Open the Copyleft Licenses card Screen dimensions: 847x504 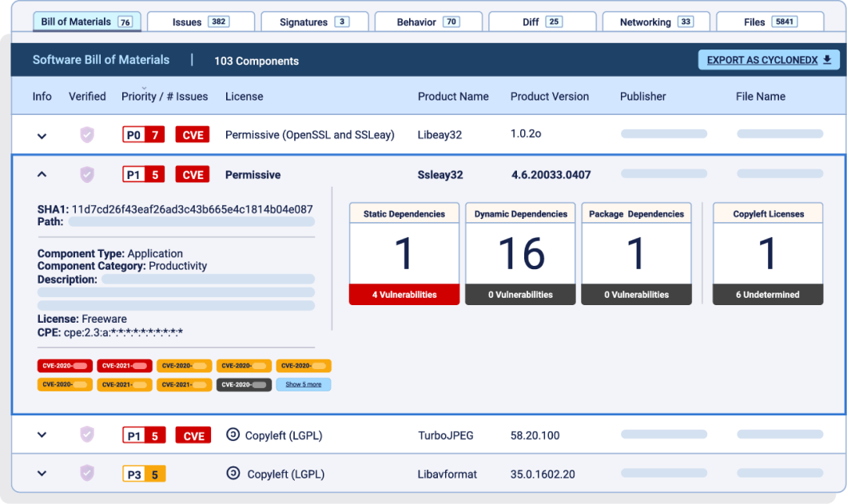point(768,253)
